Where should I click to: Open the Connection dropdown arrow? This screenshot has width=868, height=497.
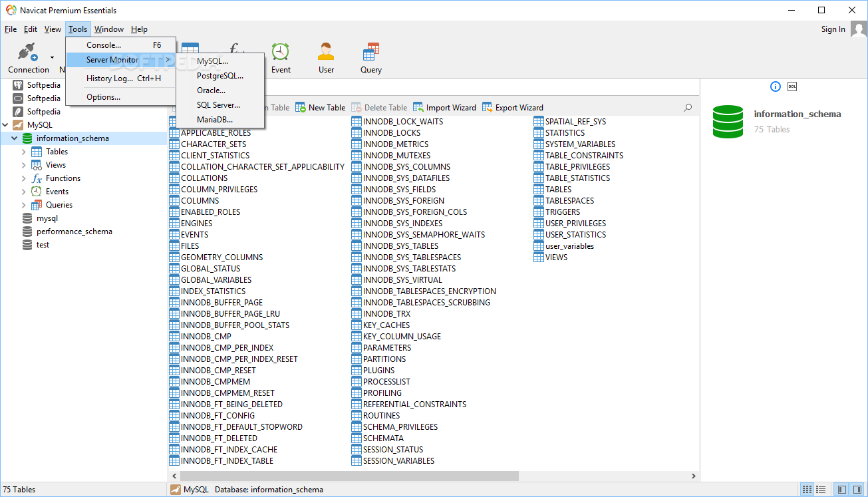[52, 57]
